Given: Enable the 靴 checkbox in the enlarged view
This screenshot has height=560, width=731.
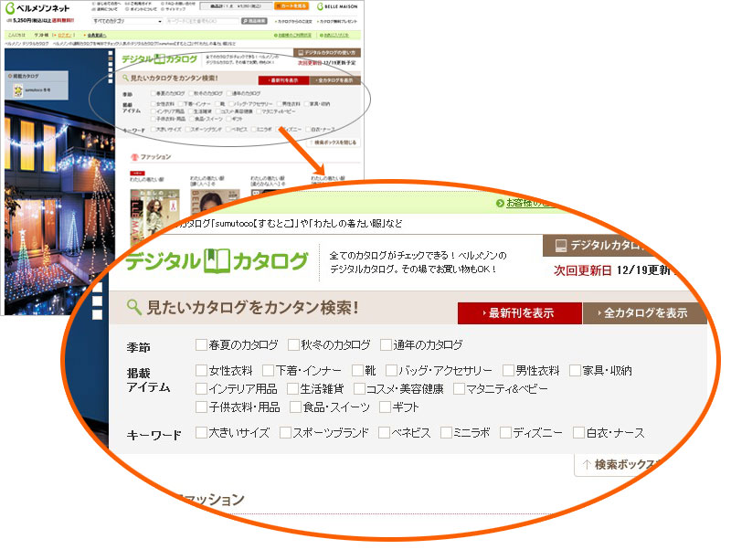Looking at the screenshot, I should (x=357, y=371).
